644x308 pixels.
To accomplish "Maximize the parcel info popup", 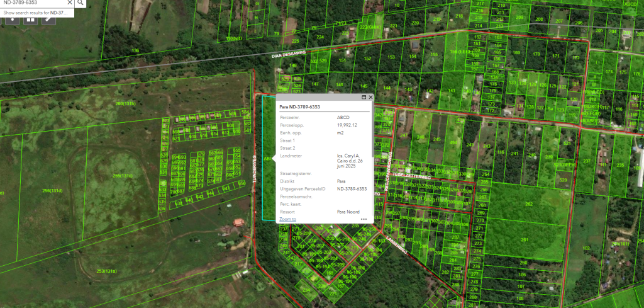I will click(x=364, y=98).
